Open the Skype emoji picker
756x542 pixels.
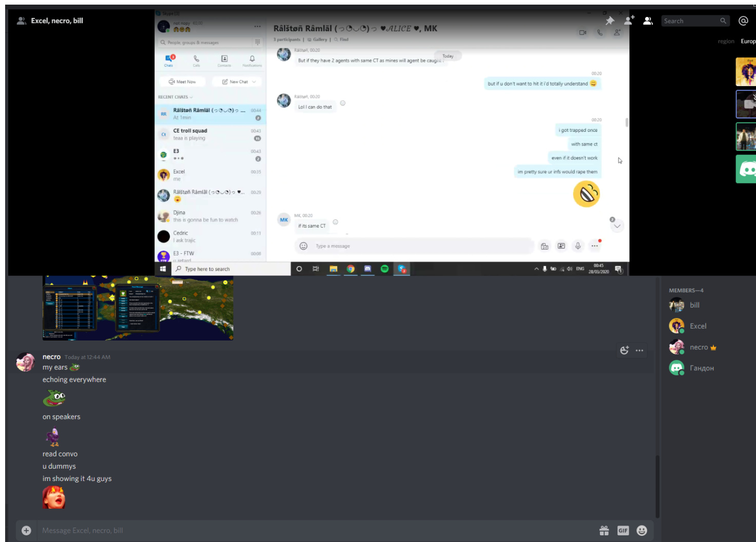303,246
